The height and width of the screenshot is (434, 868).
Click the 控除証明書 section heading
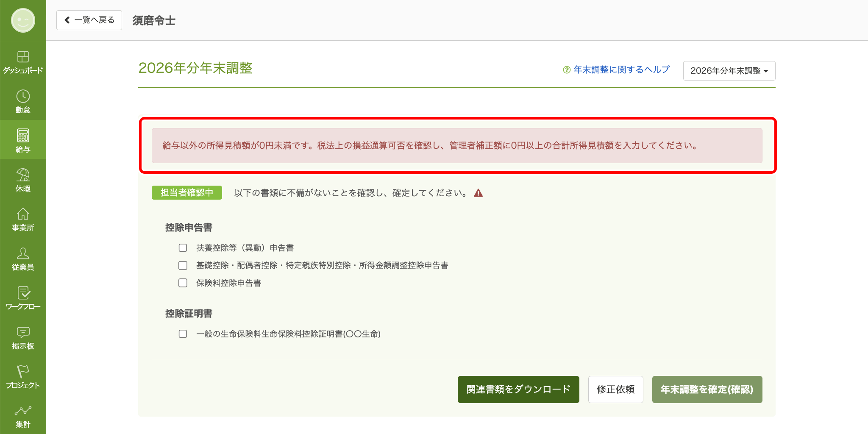(x=189, y=314)
